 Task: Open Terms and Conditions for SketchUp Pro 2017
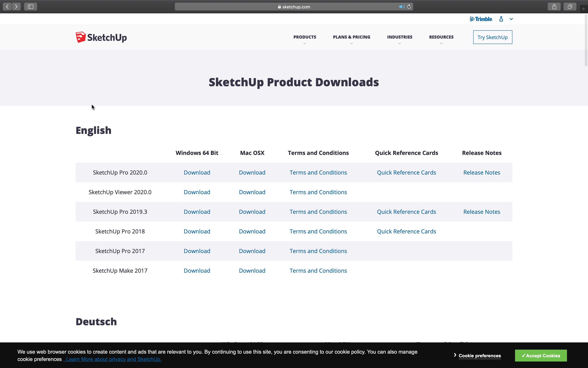[318, 251]
